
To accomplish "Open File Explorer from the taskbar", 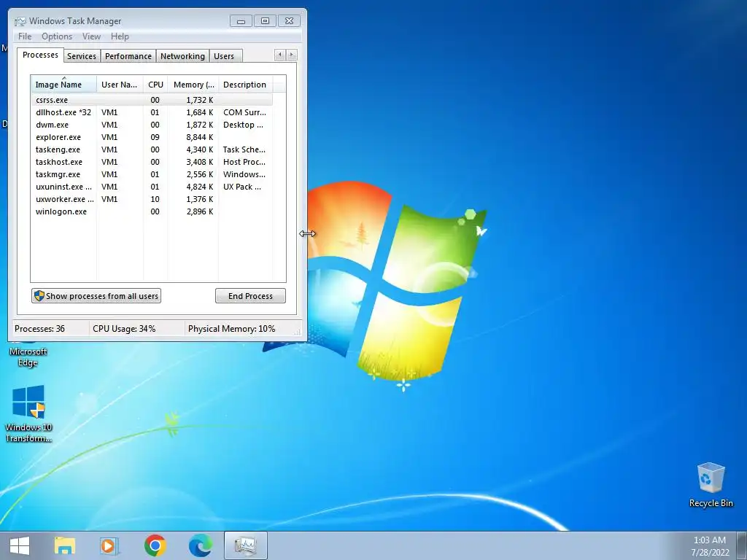I will [x=65, y=545].
